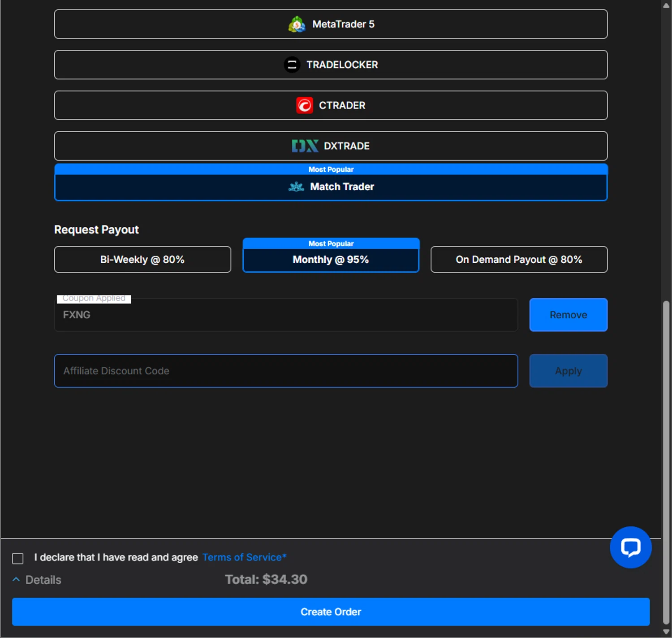
Task: Click the Match Trader logo icon
Action: (x=296, y=187)
